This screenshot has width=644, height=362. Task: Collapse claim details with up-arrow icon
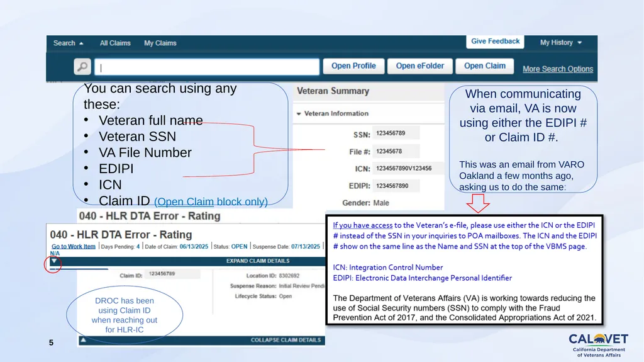[84, 340]
